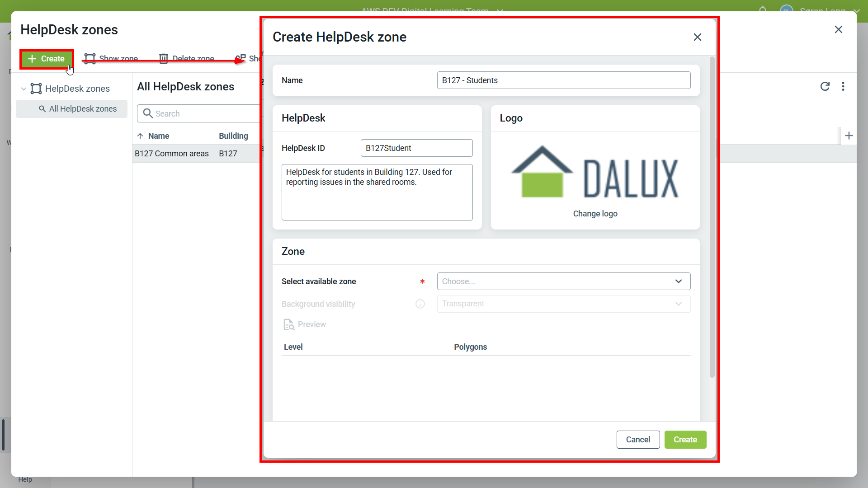This screenshot has height=488, width=868.
Task: Click the Delete zone trash icon
Action: click(164, 59)
